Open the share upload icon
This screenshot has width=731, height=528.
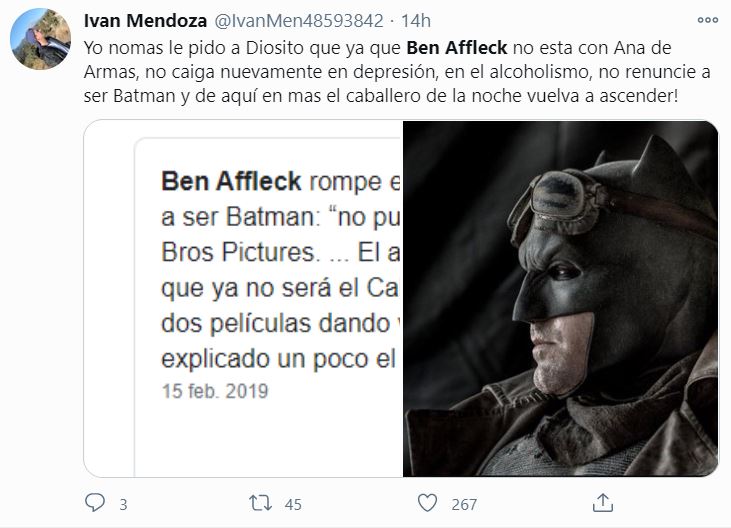click(602, 503)
